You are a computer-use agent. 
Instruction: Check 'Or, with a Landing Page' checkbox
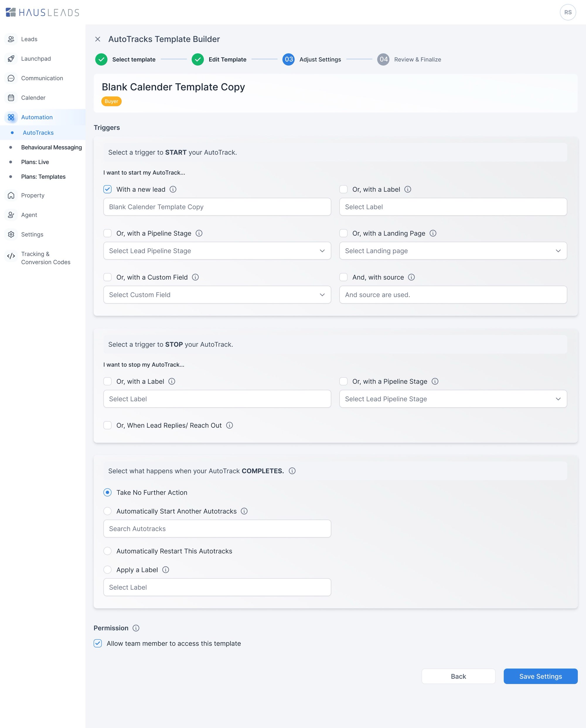[x=343, y=233]
